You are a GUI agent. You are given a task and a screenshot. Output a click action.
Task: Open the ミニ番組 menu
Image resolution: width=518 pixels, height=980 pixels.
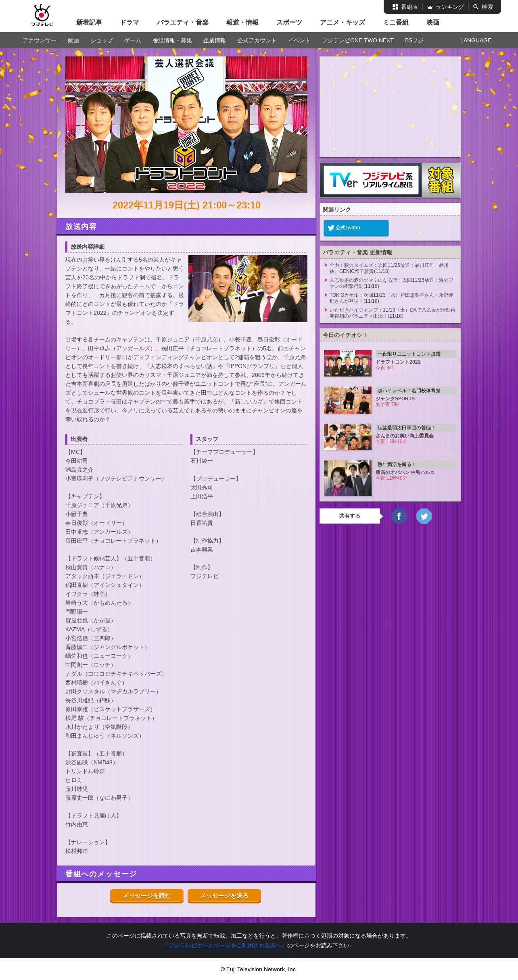pyautogui.click(x=396, y=23)
